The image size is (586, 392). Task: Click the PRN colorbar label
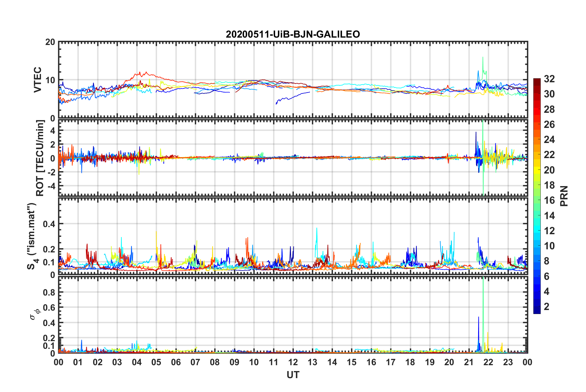pyautogui.click(x=564, y=196)
